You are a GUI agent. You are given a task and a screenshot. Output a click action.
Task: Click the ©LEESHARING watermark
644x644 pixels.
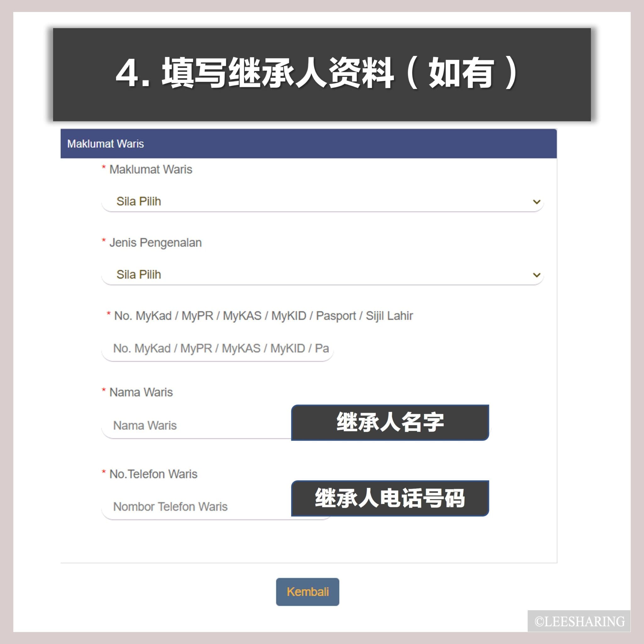tap(579, 622)
